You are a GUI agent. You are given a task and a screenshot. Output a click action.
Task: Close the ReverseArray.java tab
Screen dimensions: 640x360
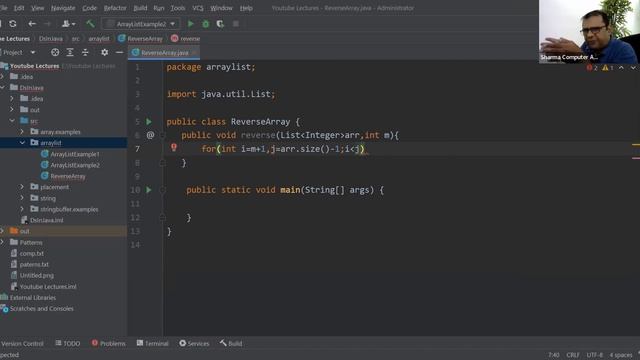[195, 53]
